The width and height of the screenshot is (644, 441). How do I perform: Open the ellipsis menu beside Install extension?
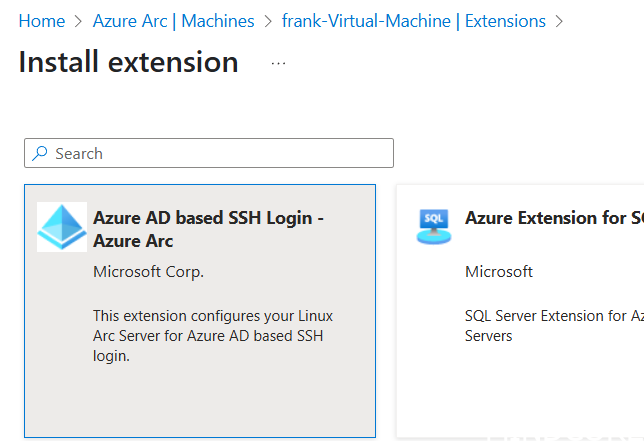click(x=278, y=63)
